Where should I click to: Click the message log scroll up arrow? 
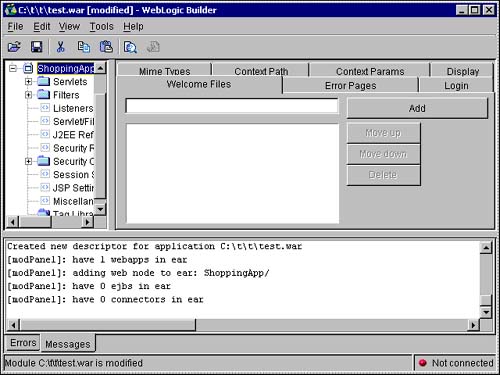[486, 248]
